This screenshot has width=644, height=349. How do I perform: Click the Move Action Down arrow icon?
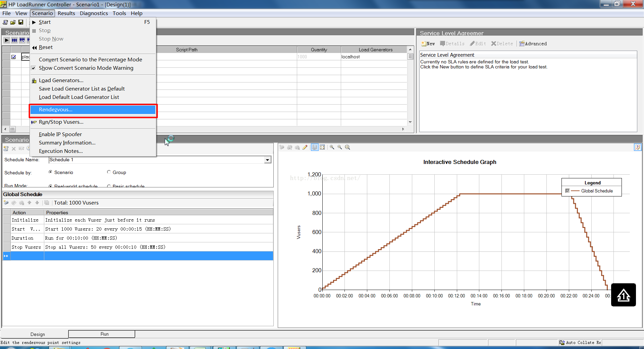(37, 203)
